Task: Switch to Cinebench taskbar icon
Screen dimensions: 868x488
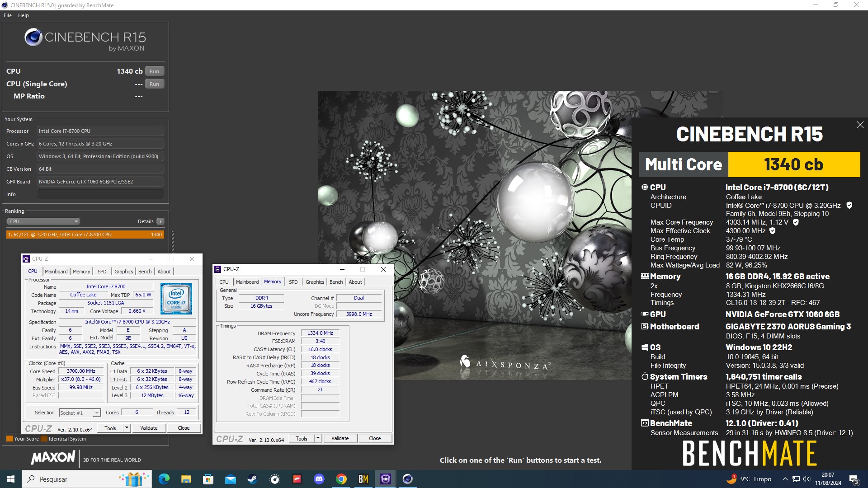Action: click(x=408, y=479)
